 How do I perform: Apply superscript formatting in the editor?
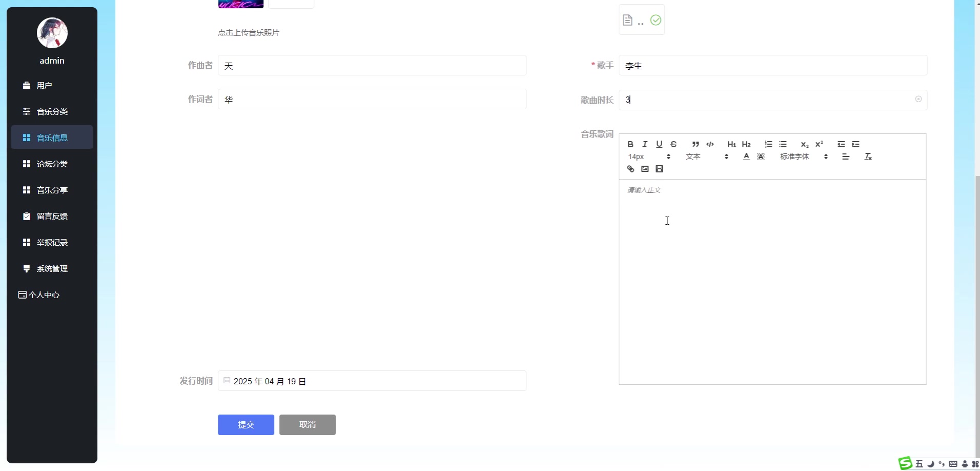coord(819,144)
